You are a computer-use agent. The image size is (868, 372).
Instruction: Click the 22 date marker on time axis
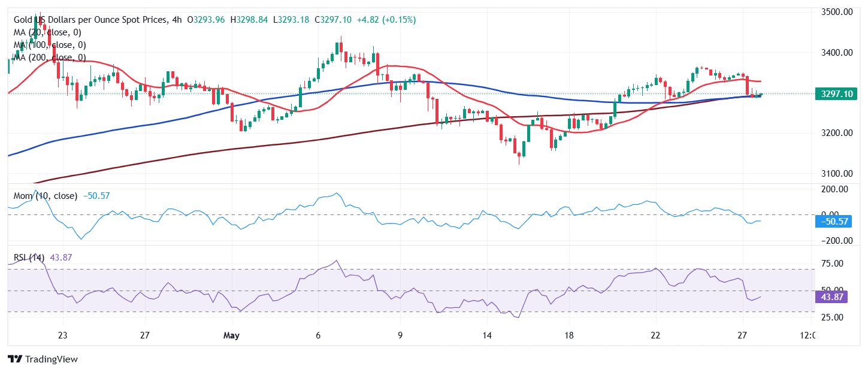655,335
